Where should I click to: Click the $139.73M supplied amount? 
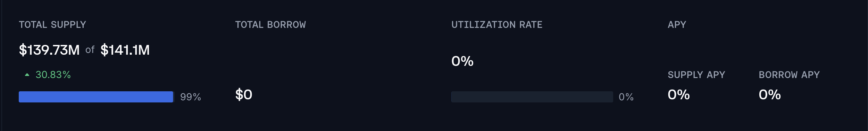49,50
